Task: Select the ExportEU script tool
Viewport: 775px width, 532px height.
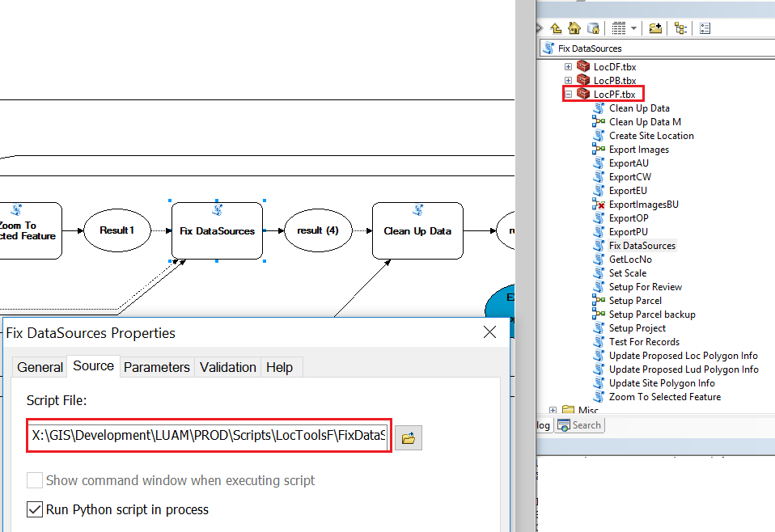Action: (628, 191)
